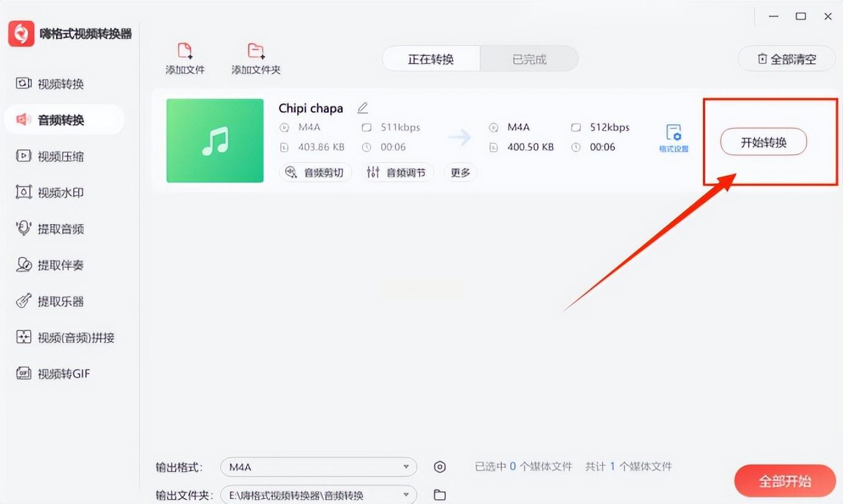This screenshot has height=504, width=843.
Task: Switch to the 正在转换 (Converting) tab
Action: pyautogui.click(x=431, y=59)
